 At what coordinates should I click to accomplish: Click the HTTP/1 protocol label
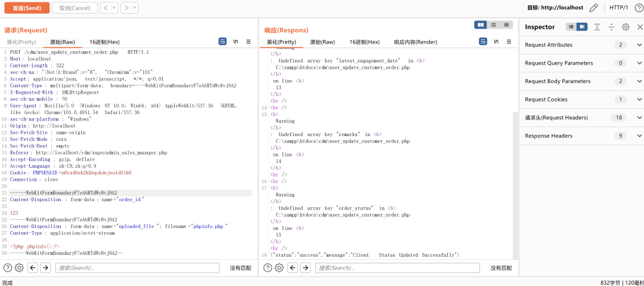point(618,8)
